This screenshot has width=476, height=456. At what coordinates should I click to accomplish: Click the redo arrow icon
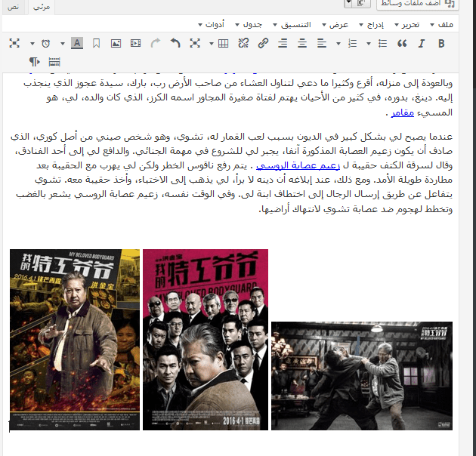(156, 43)
